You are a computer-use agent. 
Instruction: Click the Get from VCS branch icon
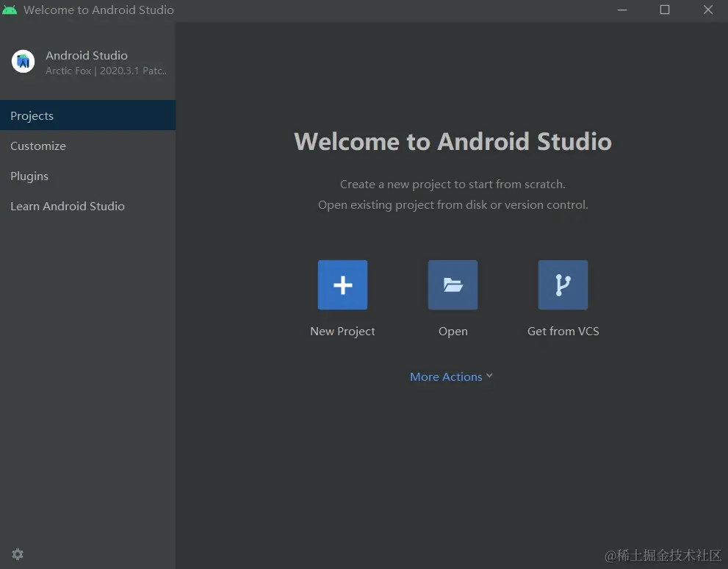pyautogui.click(x=563, y=284)
